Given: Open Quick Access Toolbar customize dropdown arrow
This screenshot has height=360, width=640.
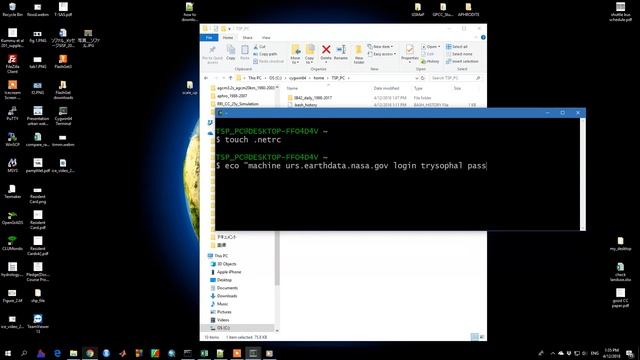Looking at the screenshot, I should (229, 29).
